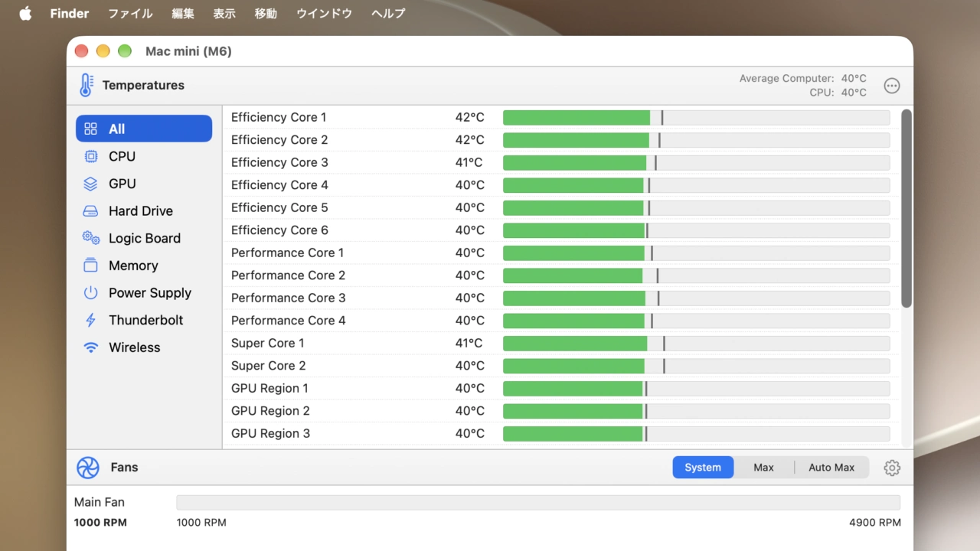
Task: Click the Wireless wifi icon
Action: pos(91,347)
